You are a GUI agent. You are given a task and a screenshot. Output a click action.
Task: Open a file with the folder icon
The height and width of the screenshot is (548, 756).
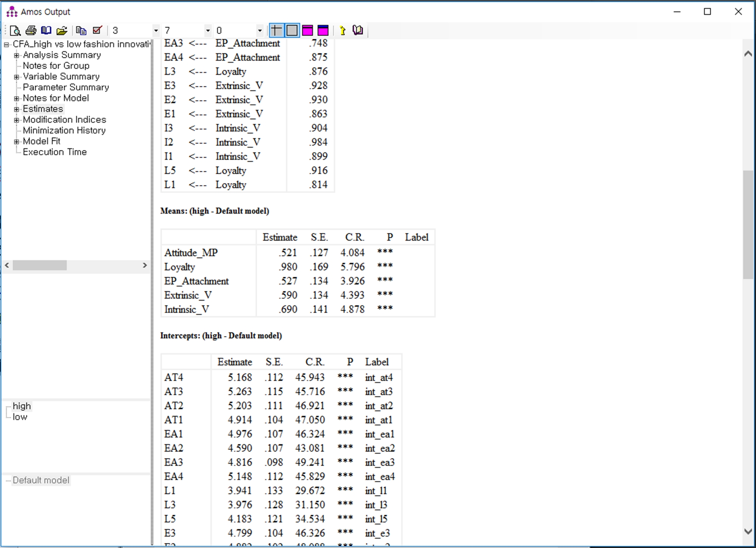[x=62, y=31]
